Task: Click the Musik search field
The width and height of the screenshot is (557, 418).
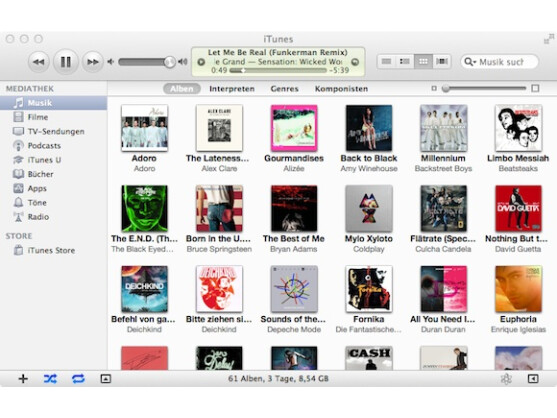Action: point(500,62)
